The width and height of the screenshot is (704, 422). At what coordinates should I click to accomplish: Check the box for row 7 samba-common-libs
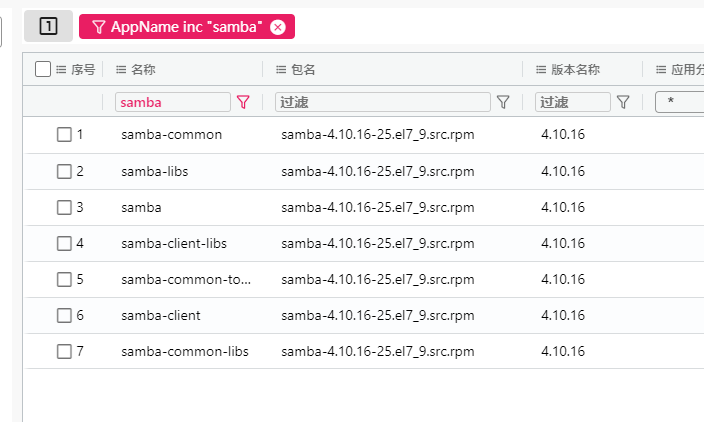(x=64, y=351)
